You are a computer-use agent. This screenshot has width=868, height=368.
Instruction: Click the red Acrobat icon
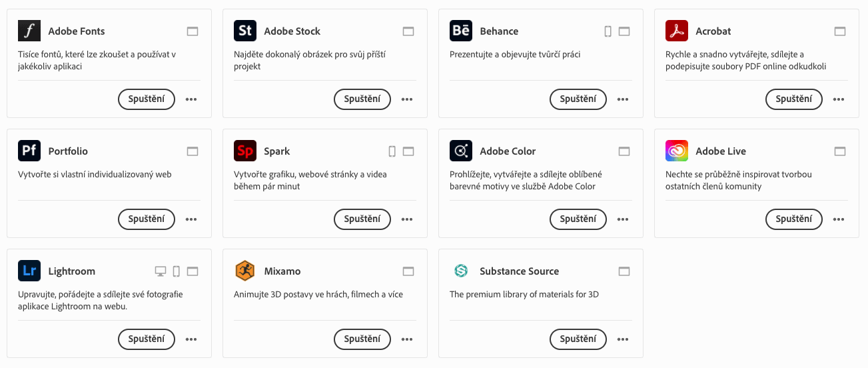pyautogui.click(x=677, y=31)
